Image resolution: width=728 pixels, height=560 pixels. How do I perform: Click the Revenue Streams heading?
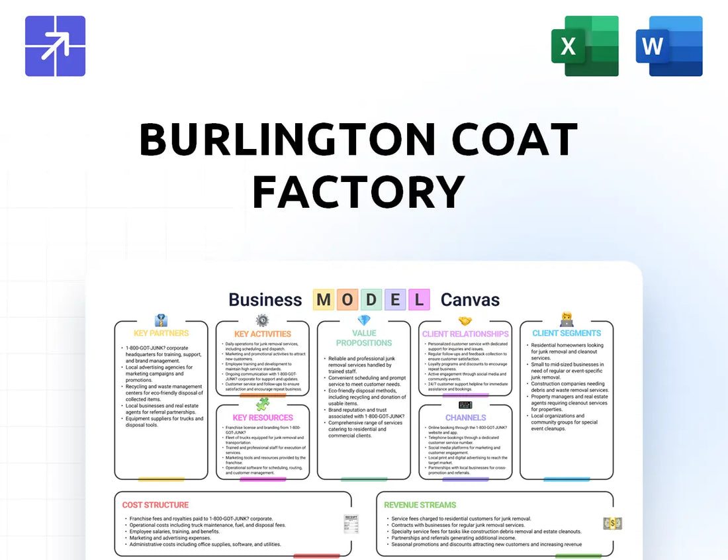click(420, 505)
